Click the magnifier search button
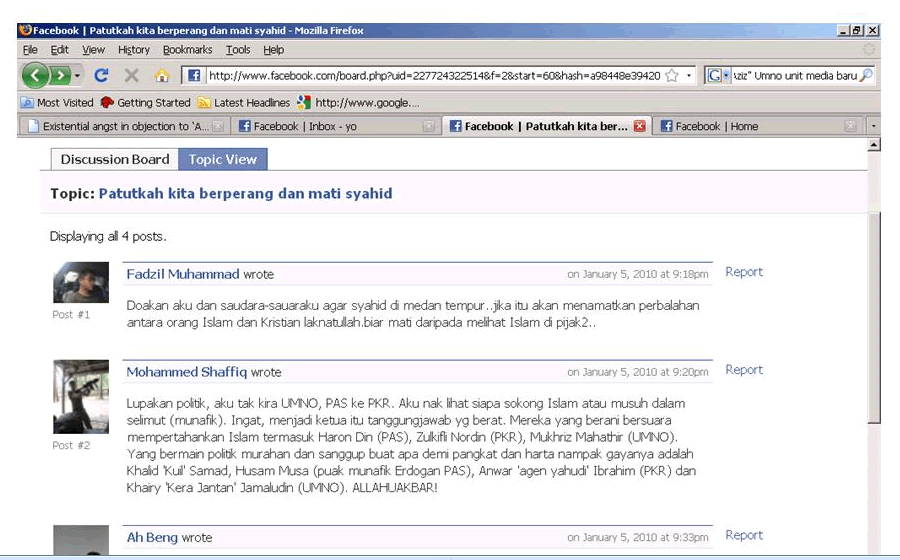 [x=867, y=75]
